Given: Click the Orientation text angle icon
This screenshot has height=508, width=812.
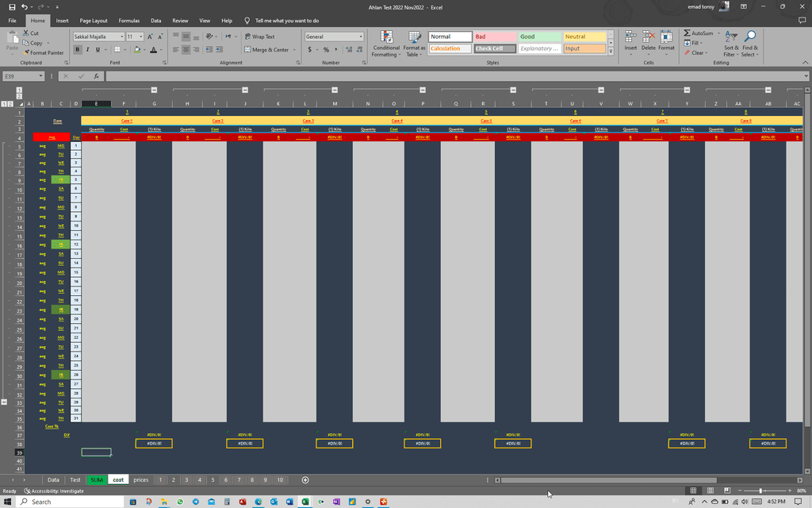Looking at the screenshot, I should click(209, 37).
